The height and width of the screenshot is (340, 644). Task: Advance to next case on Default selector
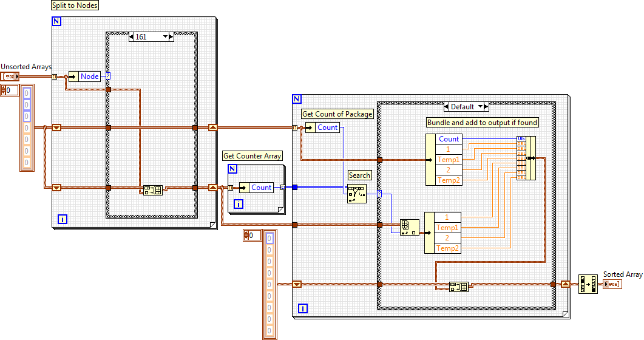click(x=486, y=106)
